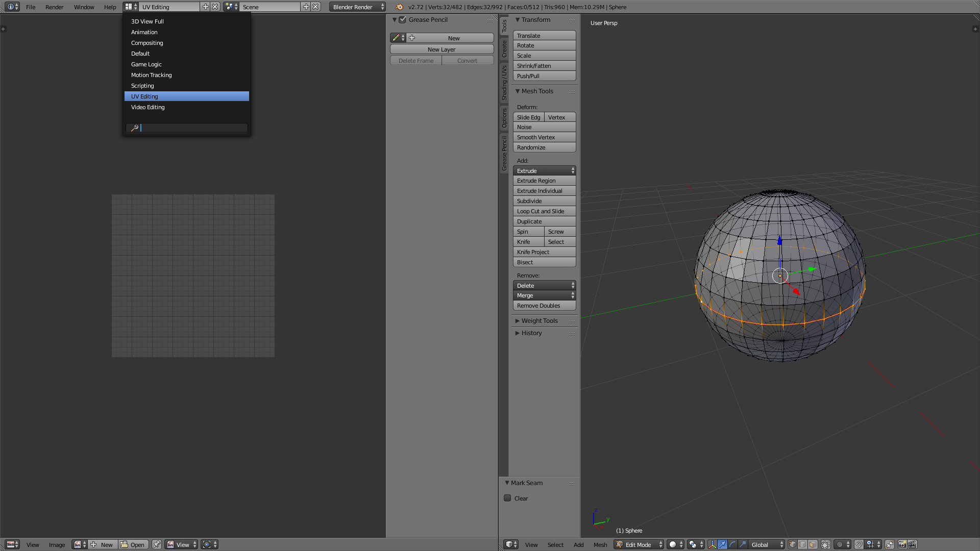Pin the image in UV editor

(157, 544)
